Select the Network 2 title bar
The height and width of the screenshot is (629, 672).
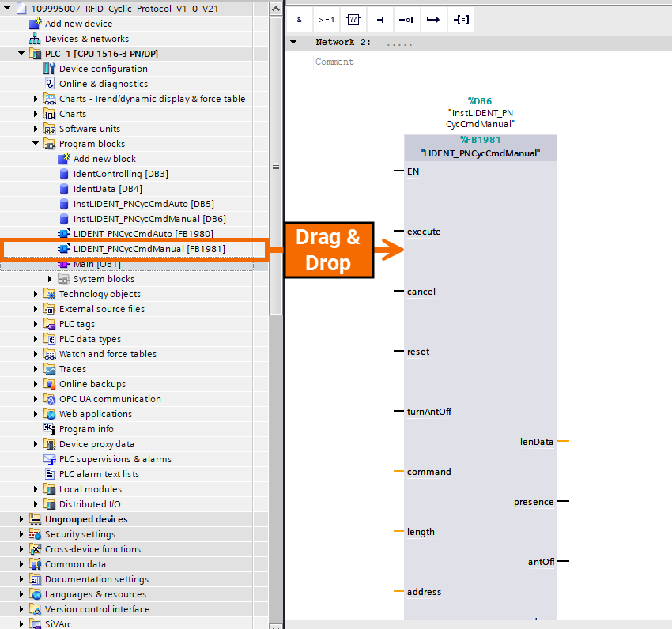point(479,43)
